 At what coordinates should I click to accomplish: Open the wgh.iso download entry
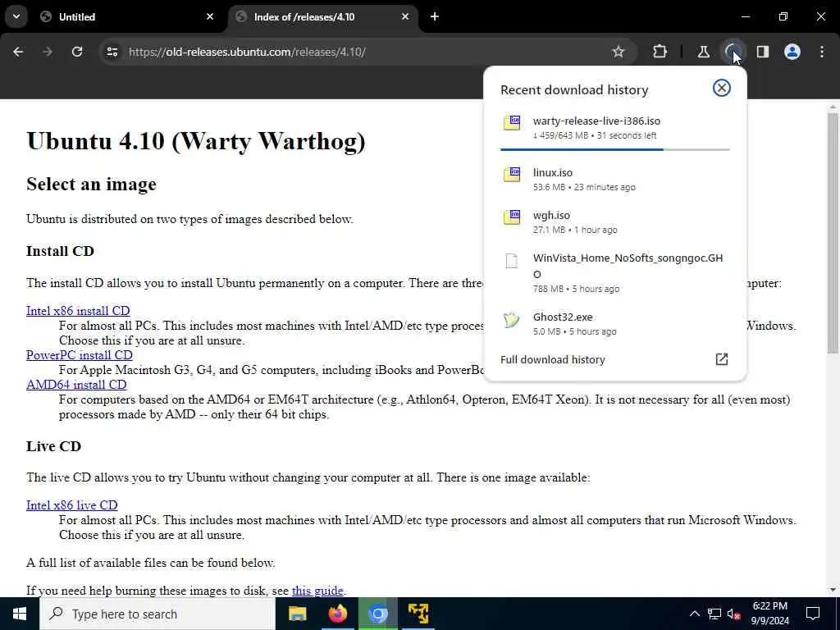click(x=615, y=221)
